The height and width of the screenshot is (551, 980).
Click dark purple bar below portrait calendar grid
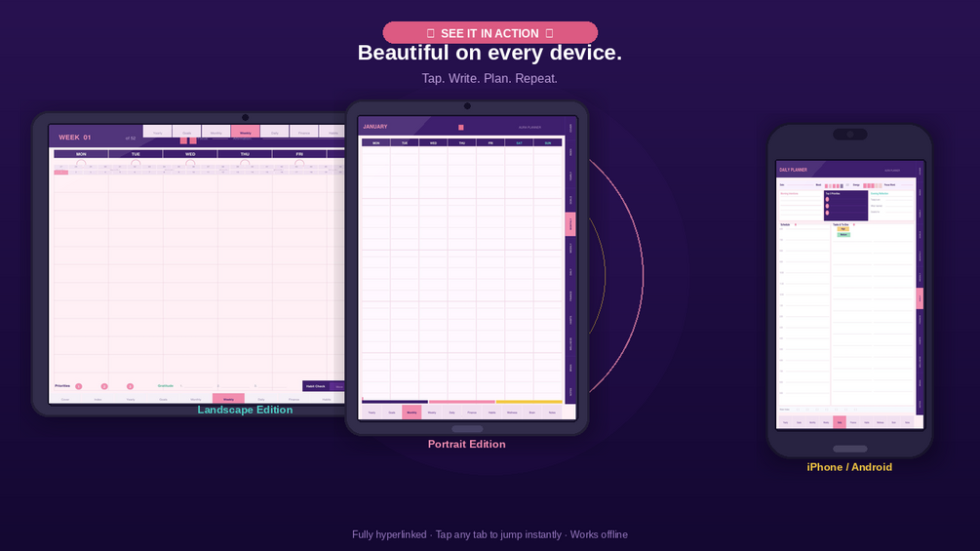395,402
